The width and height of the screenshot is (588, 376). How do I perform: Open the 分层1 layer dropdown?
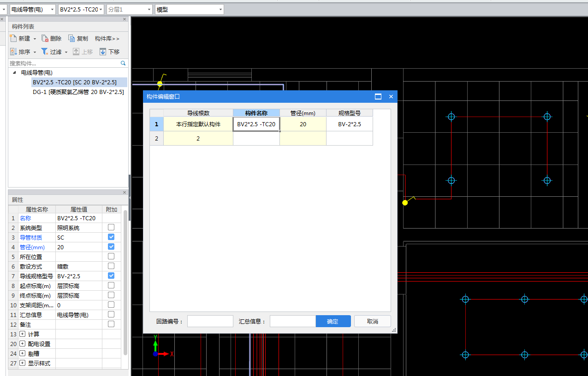coord(149,9)
